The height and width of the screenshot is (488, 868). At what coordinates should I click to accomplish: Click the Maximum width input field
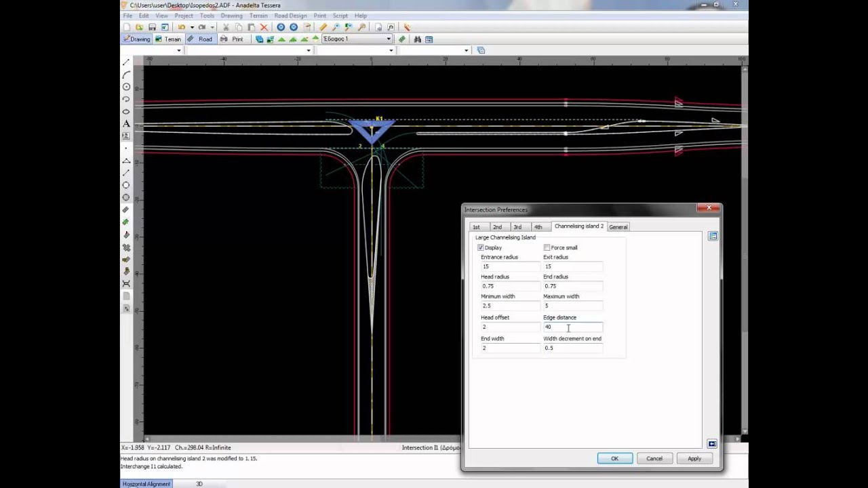572,306
